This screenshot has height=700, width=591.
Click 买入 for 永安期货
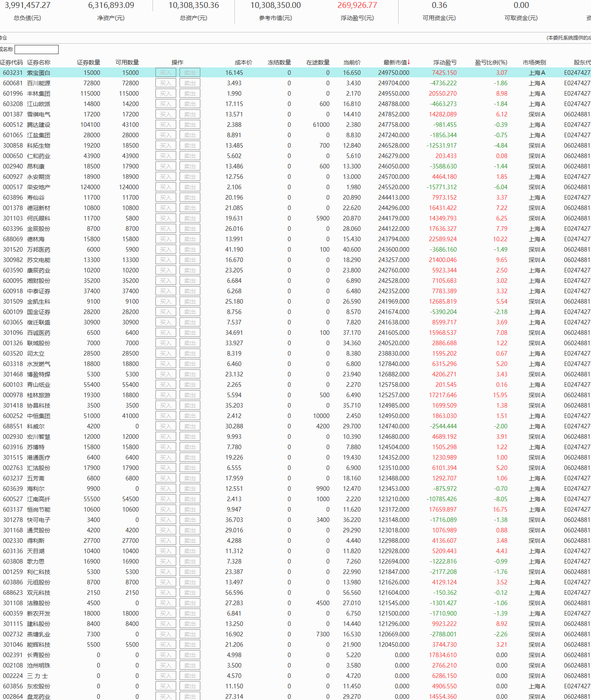166,177
